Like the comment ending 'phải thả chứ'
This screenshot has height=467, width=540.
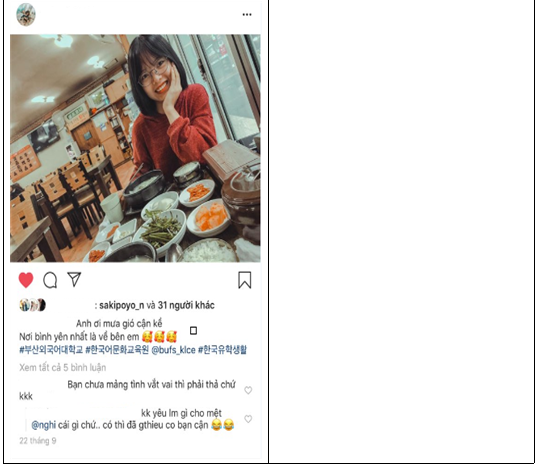click(x=248, y=390)
